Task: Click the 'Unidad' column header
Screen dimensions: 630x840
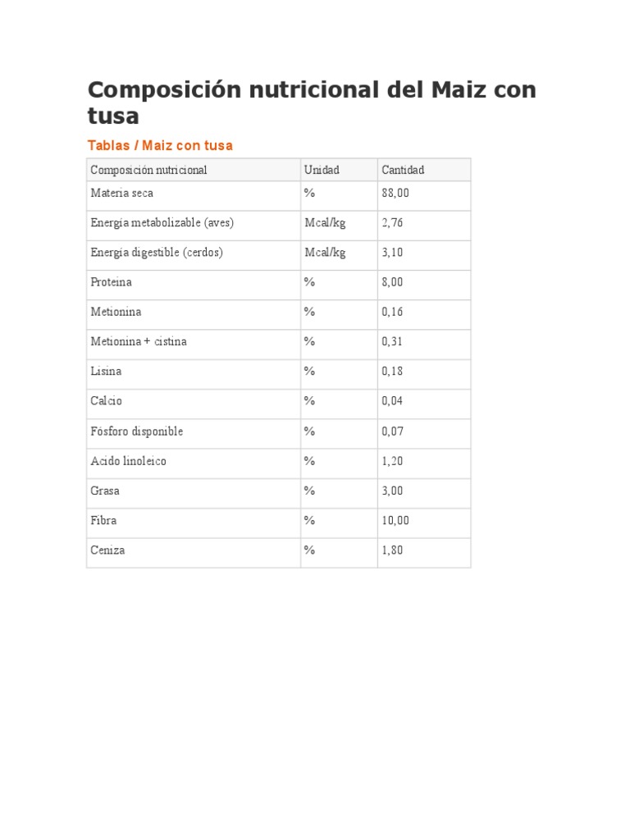Action: point(322,170)
